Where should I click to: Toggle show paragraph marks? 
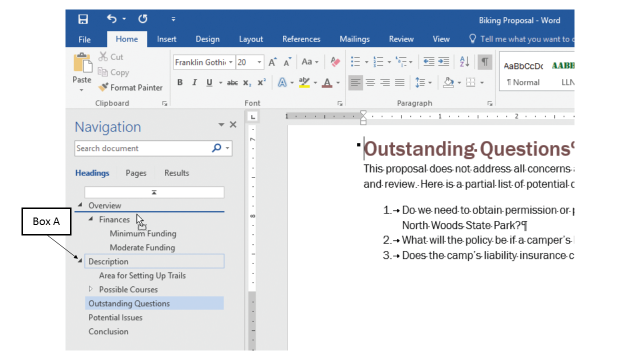484,62
